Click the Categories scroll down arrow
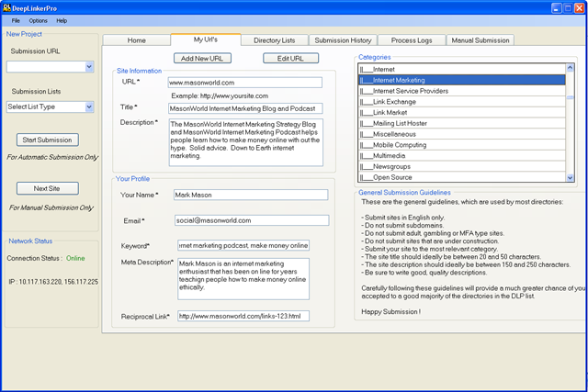The width and height of the screenshot is (588, 392). click(x=570, y=177)
